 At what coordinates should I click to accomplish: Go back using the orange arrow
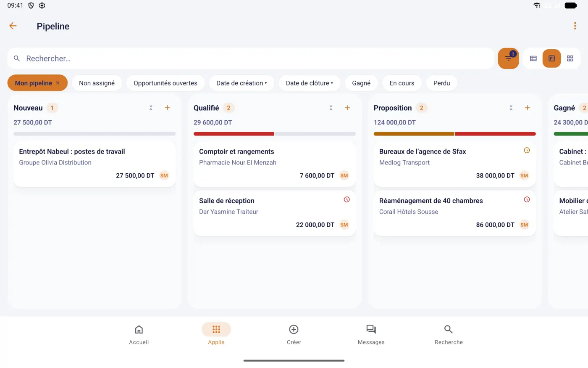click(13, 26)
